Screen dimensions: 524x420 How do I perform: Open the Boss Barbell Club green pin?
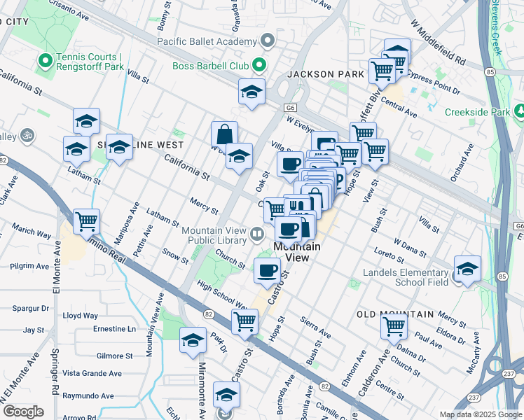259,65
